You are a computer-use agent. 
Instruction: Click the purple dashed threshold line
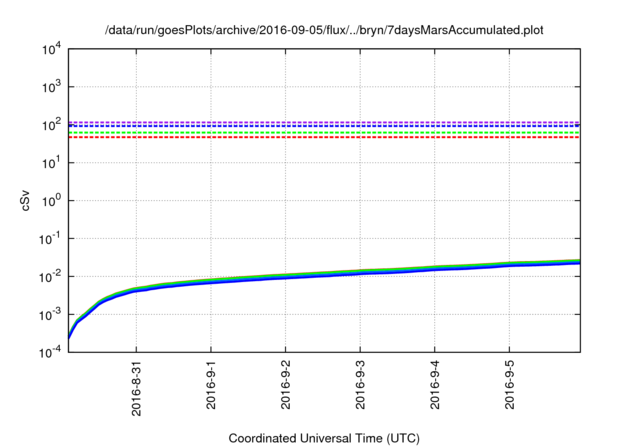tap(324, 122)
